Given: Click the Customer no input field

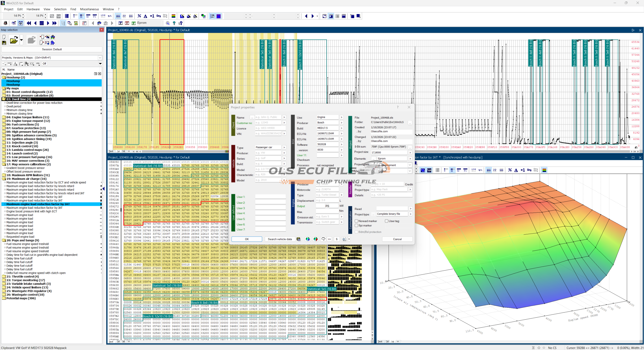Looking at the screenshot, I should pyautogui.click(x=268, y=123).
